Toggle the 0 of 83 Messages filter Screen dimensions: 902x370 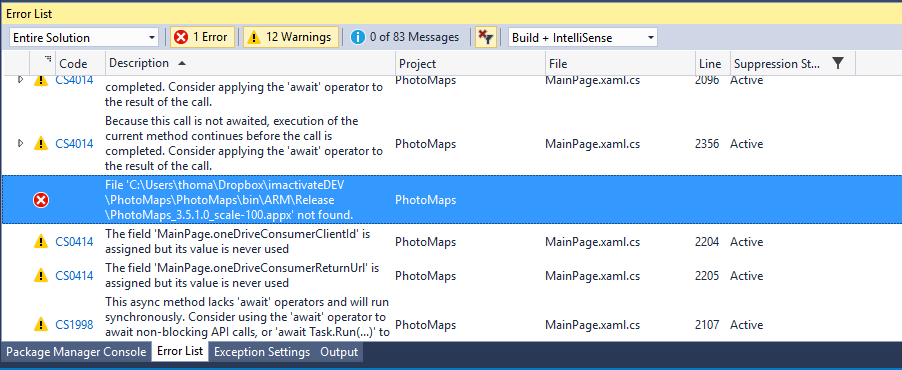coord(406,37)
